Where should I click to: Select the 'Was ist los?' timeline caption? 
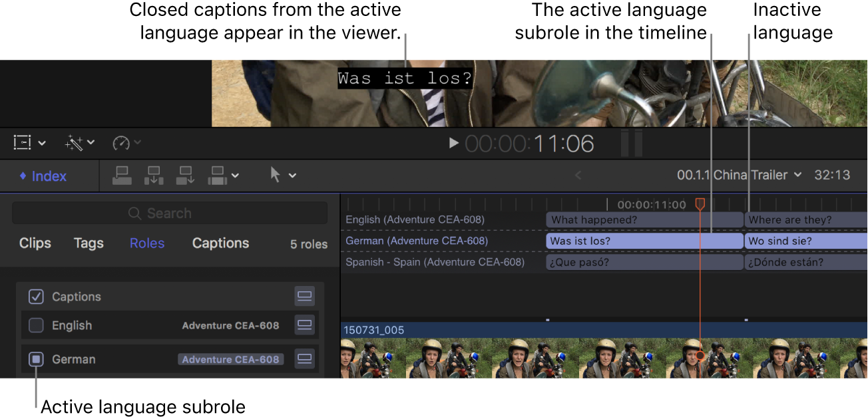tap(644, 241)
